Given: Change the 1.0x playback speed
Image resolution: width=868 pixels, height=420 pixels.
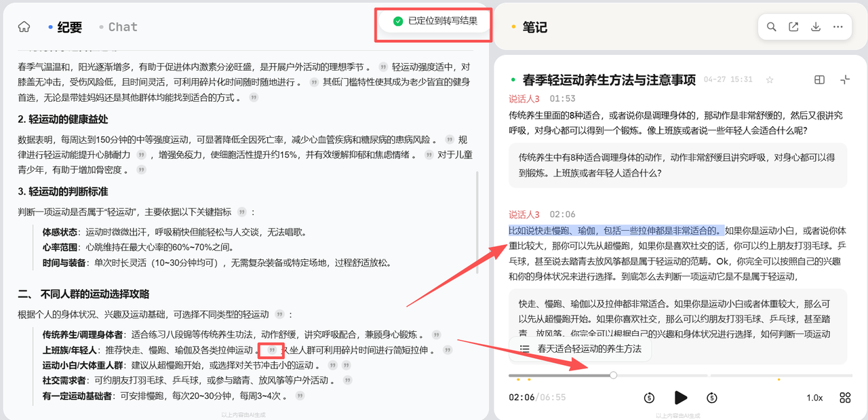Looking at the screenshot, I should coord(814,398).
